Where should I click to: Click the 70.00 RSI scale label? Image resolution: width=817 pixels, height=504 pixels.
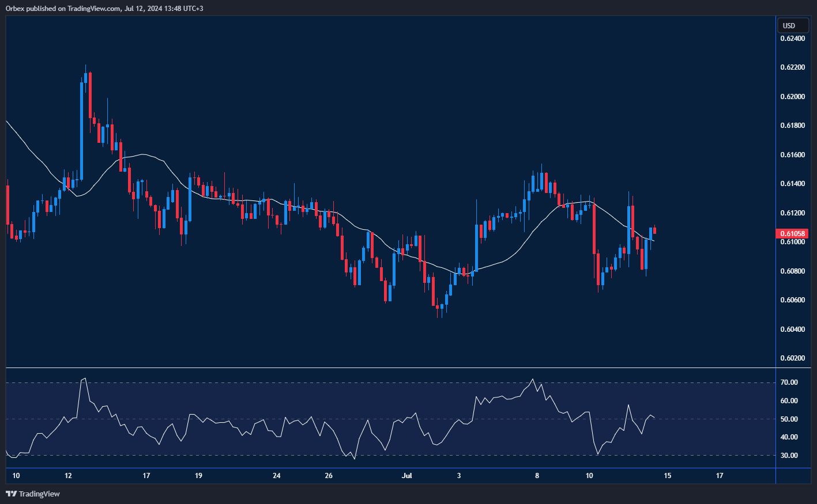coord(789,382)
